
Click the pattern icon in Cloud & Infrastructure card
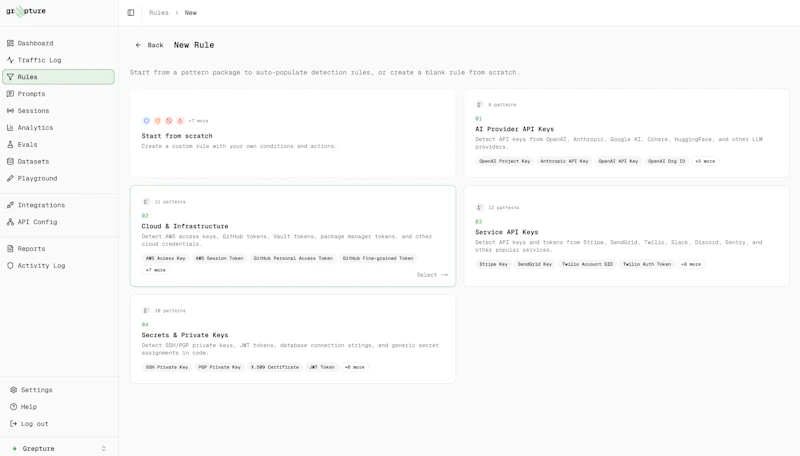(146, 202)
